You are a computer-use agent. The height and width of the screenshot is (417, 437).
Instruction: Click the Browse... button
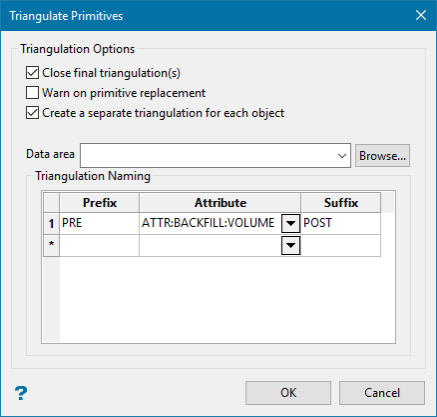pos(382,156)
